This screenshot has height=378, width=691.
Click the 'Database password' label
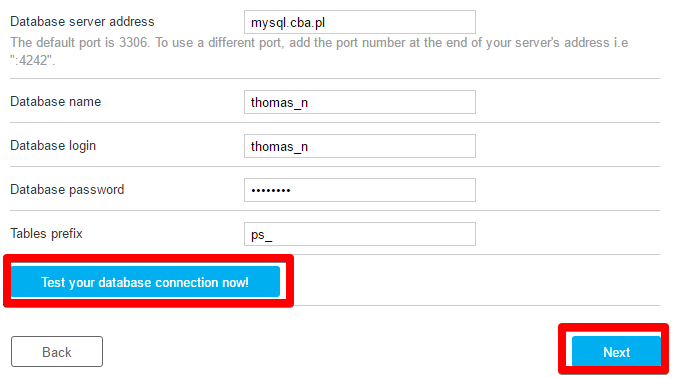pos(67,190)
